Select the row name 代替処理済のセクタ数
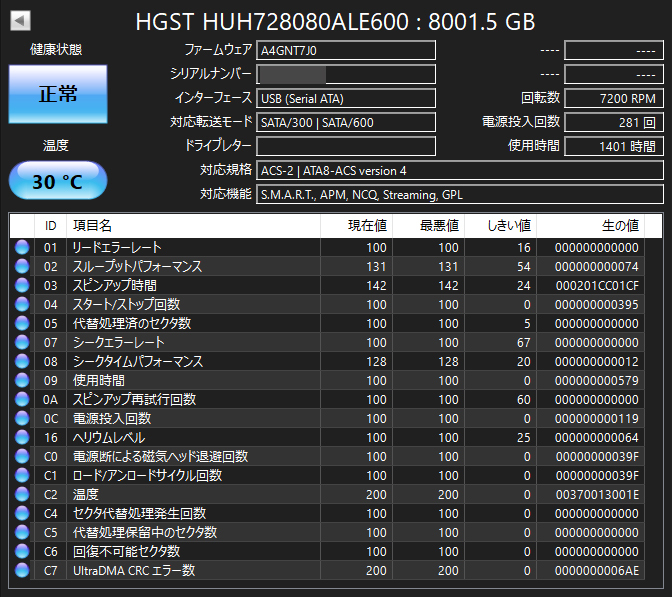The width and height of the screenshot is (672, 597). 132,323
